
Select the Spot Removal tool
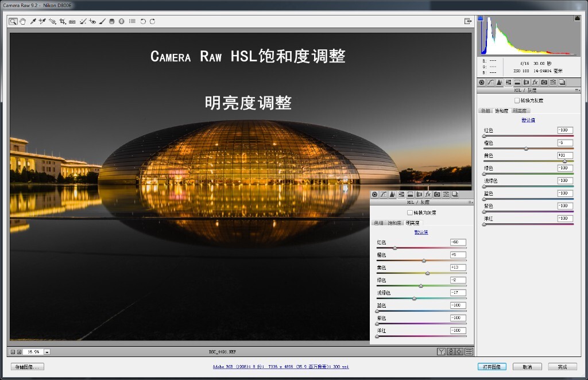point(83,21)
